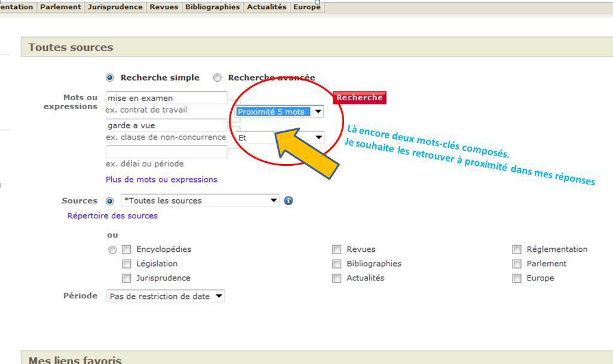This screenshot has height=364, width=613.
Task: Select the Recherche avancée radio button
Action: click(217, 78)
